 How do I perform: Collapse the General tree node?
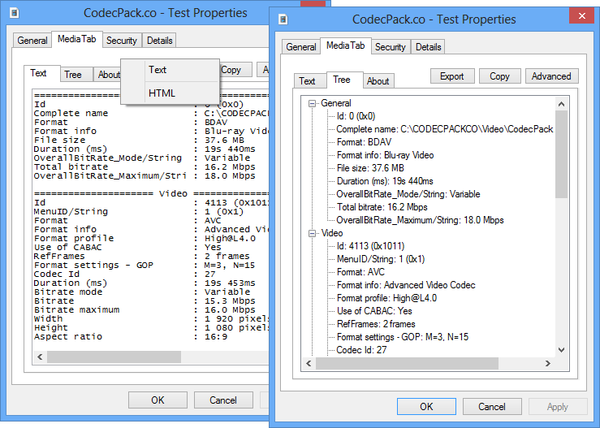tap(312, 103)
